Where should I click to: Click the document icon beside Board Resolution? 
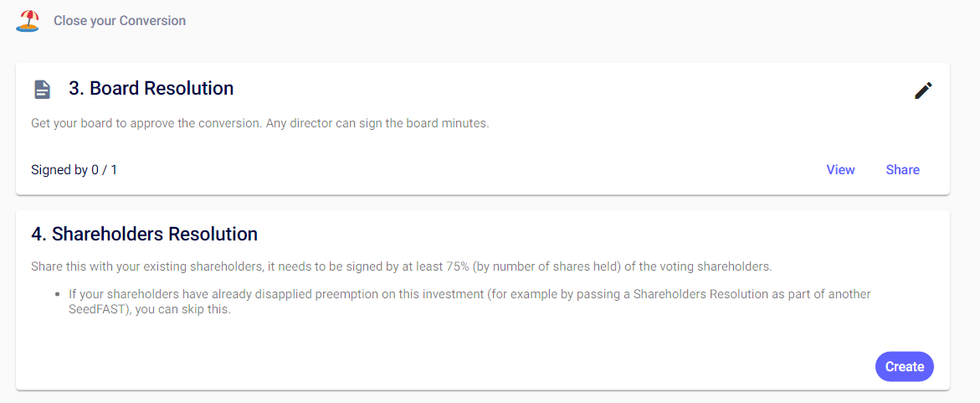(x=42, y=89)
